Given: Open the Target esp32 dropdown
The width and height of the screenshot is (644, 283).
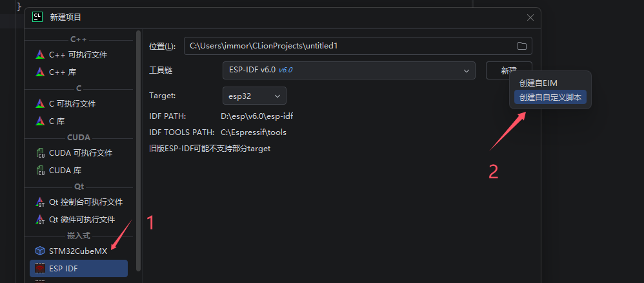Looking at the screenshot, I should [x=254, y=96].
